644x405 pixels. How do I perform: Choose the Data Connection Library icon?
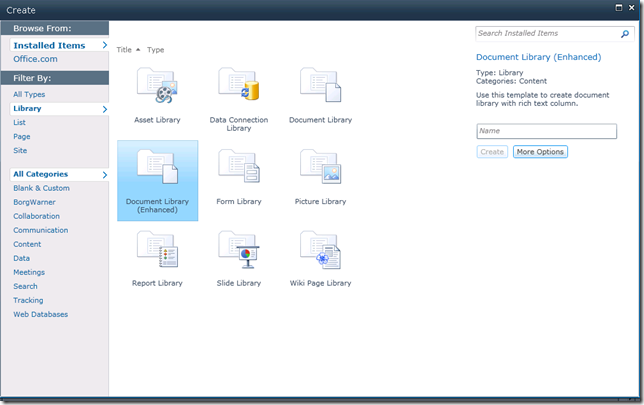point(239,88)
